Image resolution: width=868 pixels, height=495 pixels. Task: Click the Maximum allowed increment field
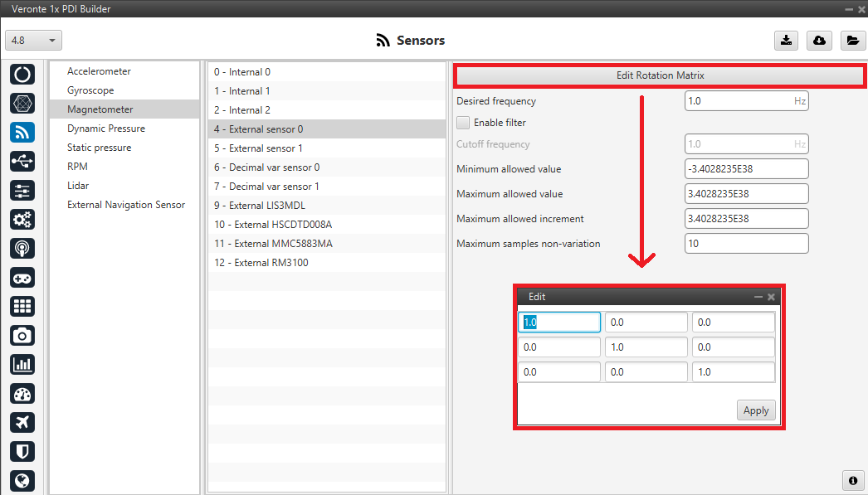point(746,218)
